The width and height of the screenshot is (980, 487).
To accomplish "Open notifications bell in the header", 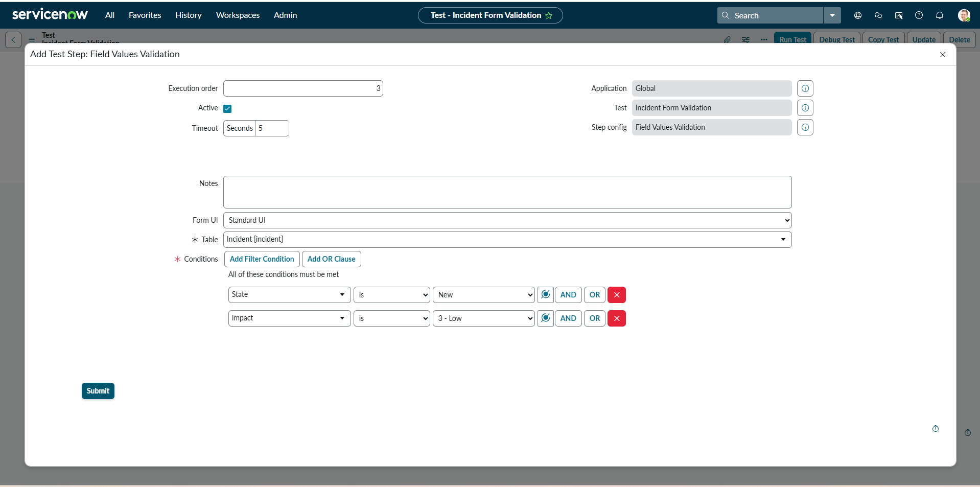I will 939,15.
